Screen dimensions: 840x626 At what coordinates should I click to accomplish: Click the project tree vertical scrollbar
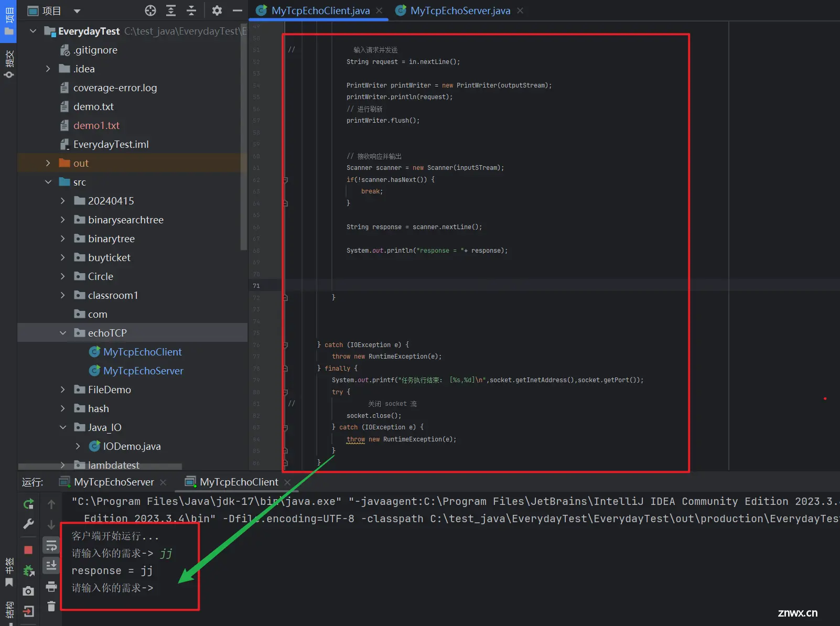[243, 137]
